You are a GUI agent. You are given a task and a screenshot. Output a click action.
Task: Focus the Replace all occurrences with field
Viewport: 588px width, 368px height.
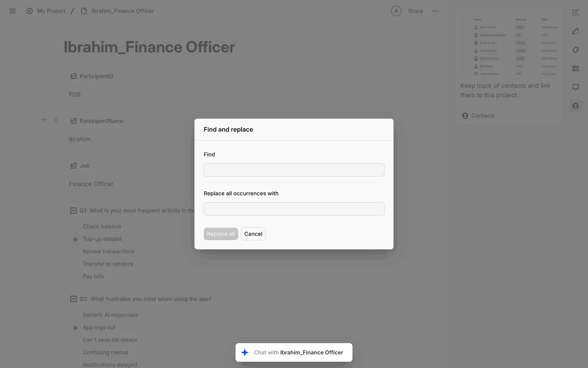[x=294, y=209]
